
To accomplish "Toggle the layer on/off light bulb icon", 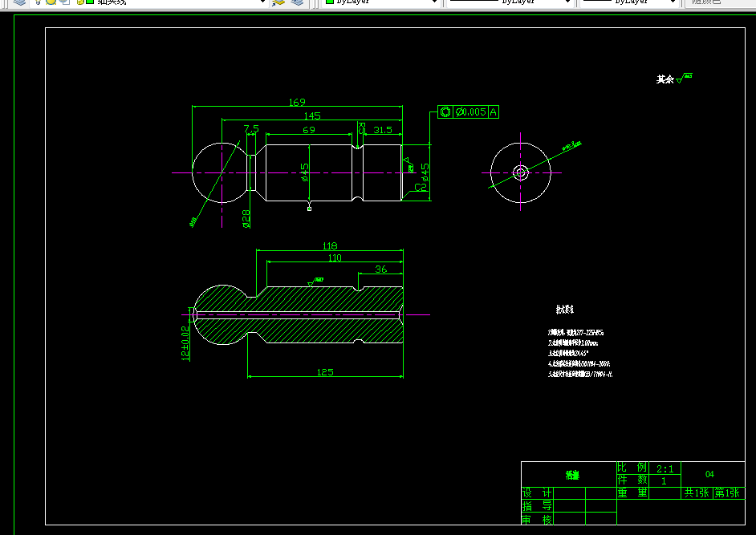I will [38, 2].
